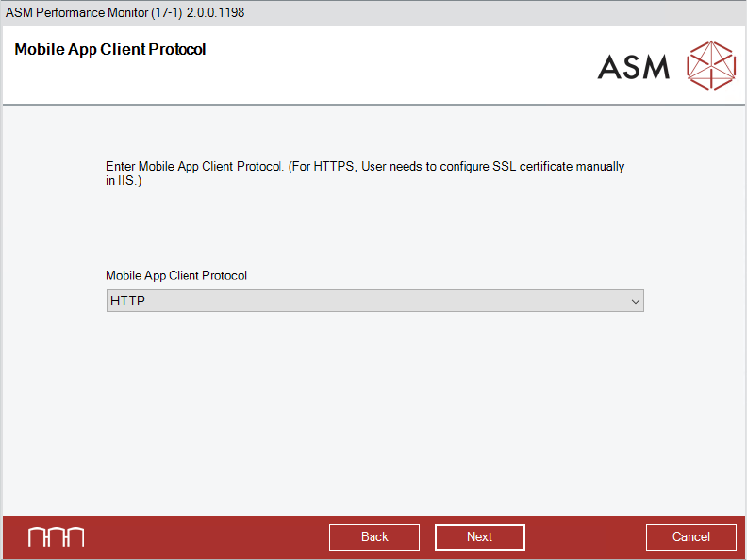Viewport: 747px width, 560px height.
Task: Click the field label above the HTTP dropdown
Action: click(x=176, y=276)
